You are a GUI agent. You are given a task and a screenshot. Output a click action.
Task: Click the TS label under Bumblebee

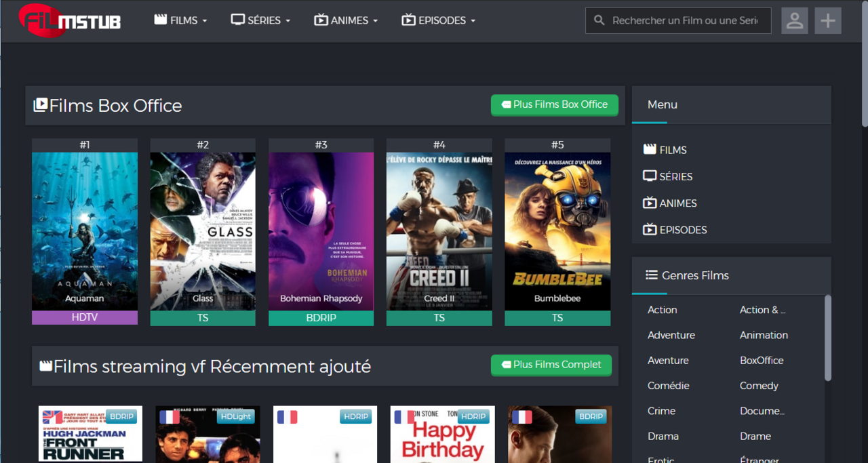(x=557, y=318)
